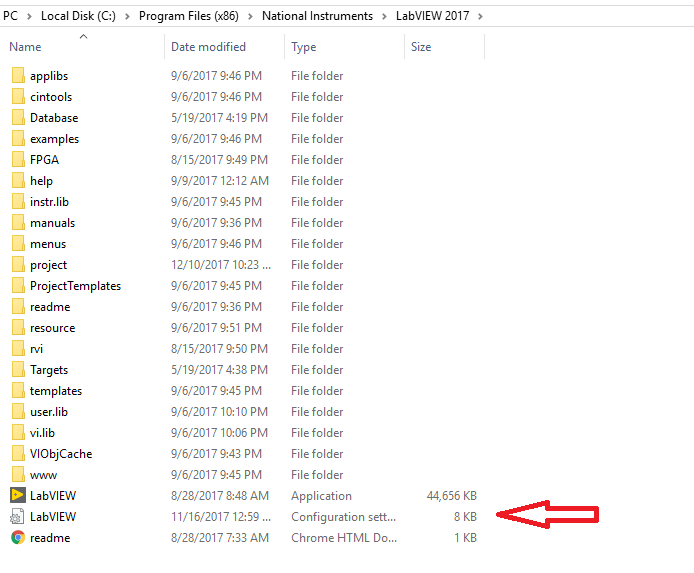Viewport: 694px width, 573px height.
Task: Expand the chevron after Local Disk (C:)
Action: pyautogui.click(x=127, y=16)
